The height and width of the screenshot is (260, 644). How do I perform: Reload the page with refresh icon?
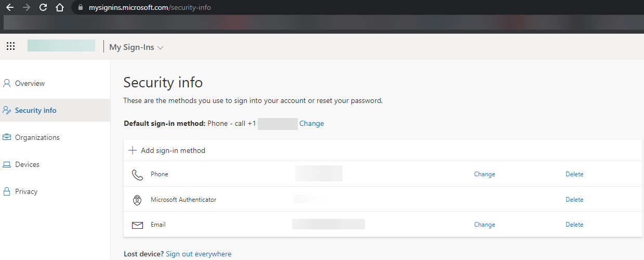[x=43, y=8]
